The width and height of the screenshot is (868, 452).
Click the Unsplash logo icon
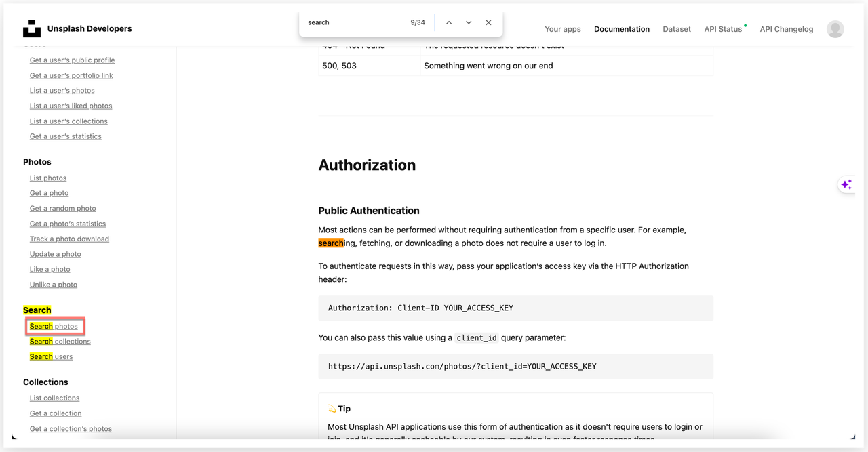click(x=32, y=28)
